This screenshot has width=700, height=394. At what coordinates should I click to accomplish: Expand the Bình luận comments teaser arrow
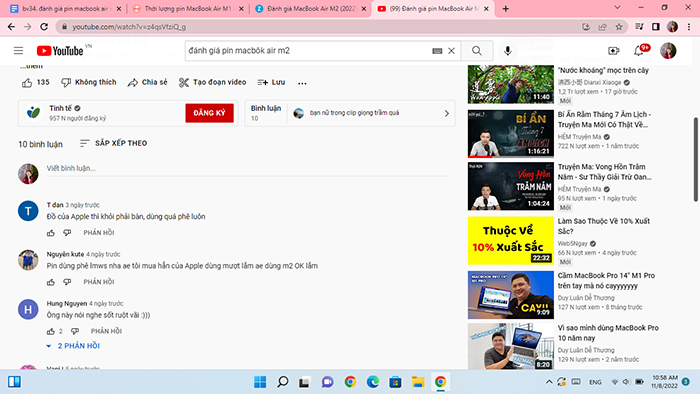[446, 113]
